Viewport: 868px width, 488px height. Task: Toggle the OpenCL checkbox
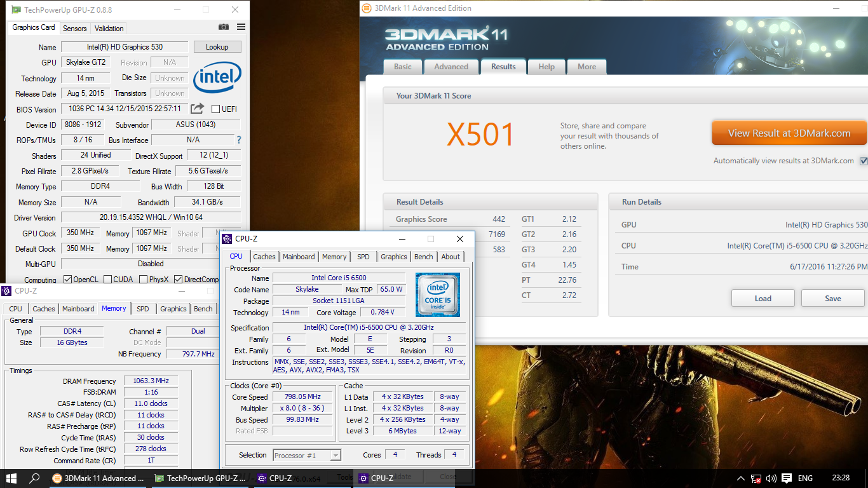point(67,280)
